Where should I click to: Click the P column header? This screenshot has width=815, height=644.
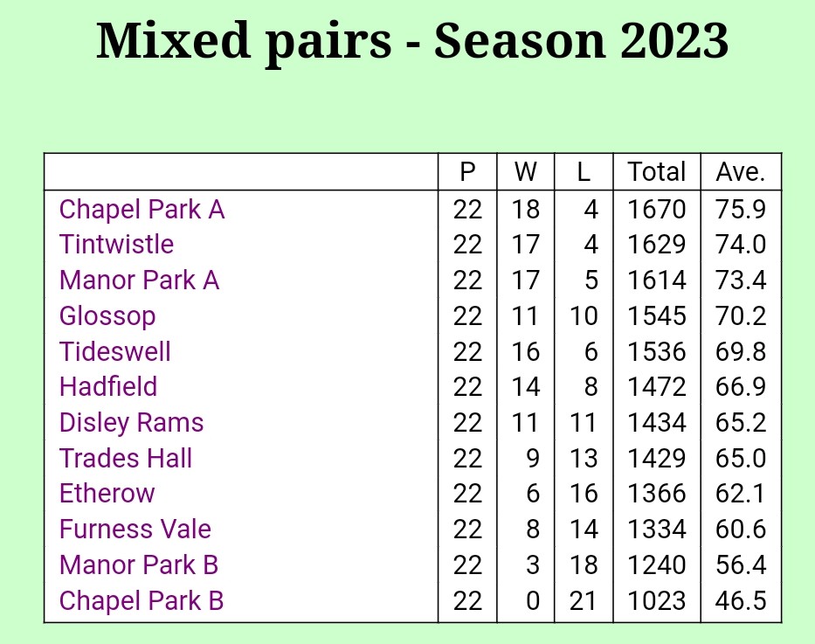click(x=467, y=172)
